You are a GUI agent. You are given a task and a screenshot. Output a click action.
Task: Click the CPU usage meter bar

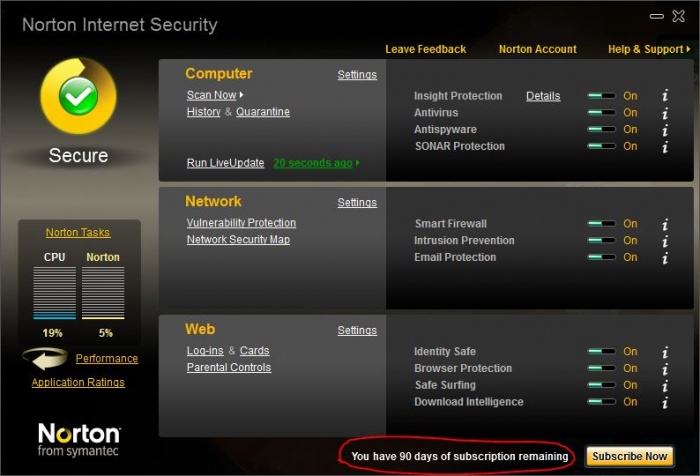coord(54,292)
